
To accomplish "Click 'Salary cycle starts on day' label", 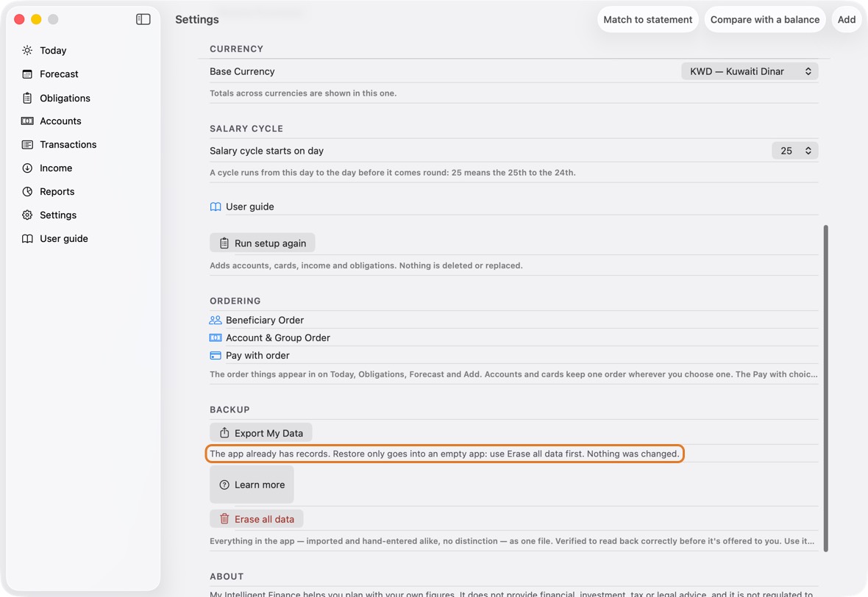I will click(x=266, y=151).
